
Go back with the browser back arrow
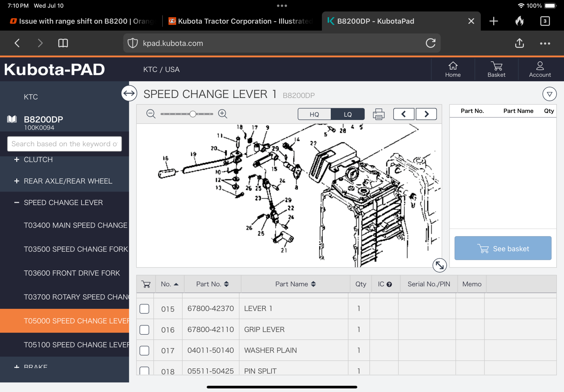pyautogui.click(x=17, y=43)
